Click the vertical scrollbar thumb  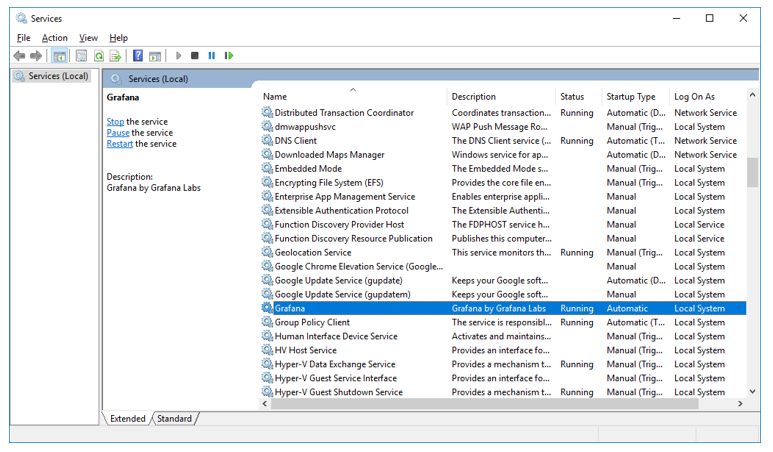tap(752, 172)
